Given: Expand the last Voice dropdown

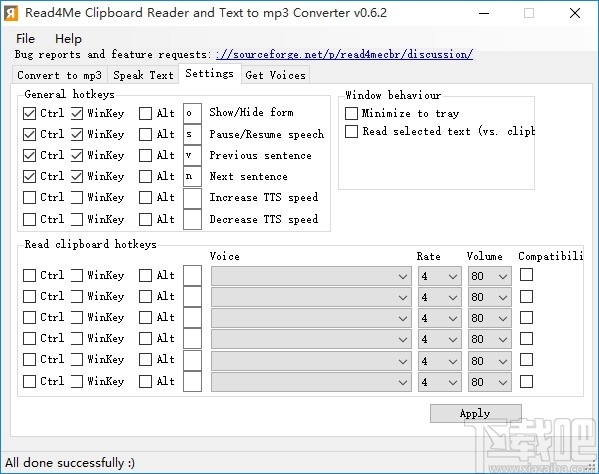Looking at the screenshot, I should coord(311,382).
